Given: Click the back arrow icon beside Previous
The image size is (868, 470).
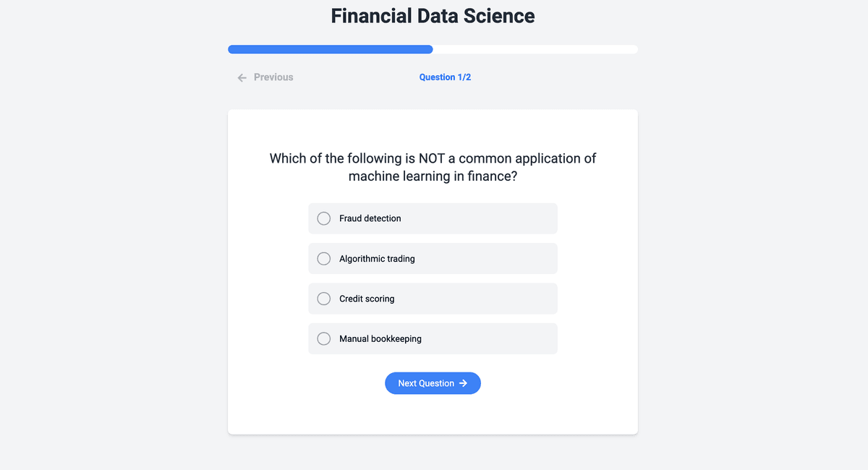Looking at the screenshot, I should pos(242,77).
